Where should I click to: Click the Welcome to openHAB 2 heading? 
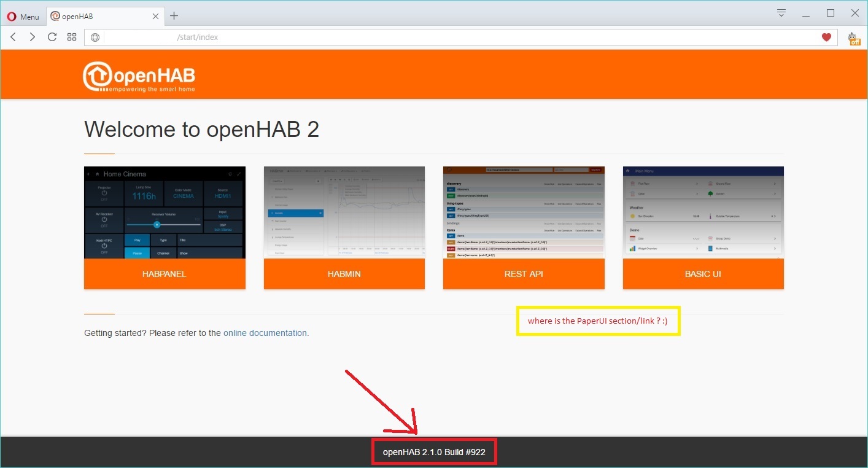(202, 130)
